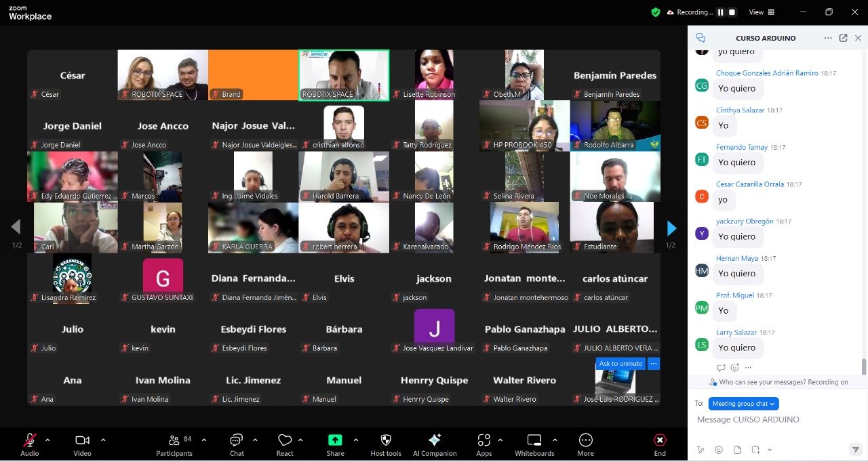Open the React heart icon
The width and height of the screenshot is (868, 462).
pyautogui.click(x=285, y=440)
